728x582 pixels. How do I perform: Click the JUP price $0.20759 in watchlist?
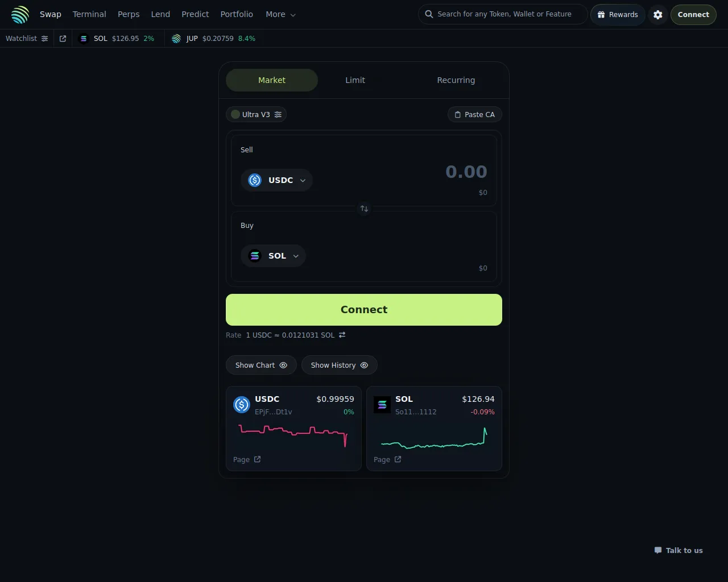pos(218,39)
